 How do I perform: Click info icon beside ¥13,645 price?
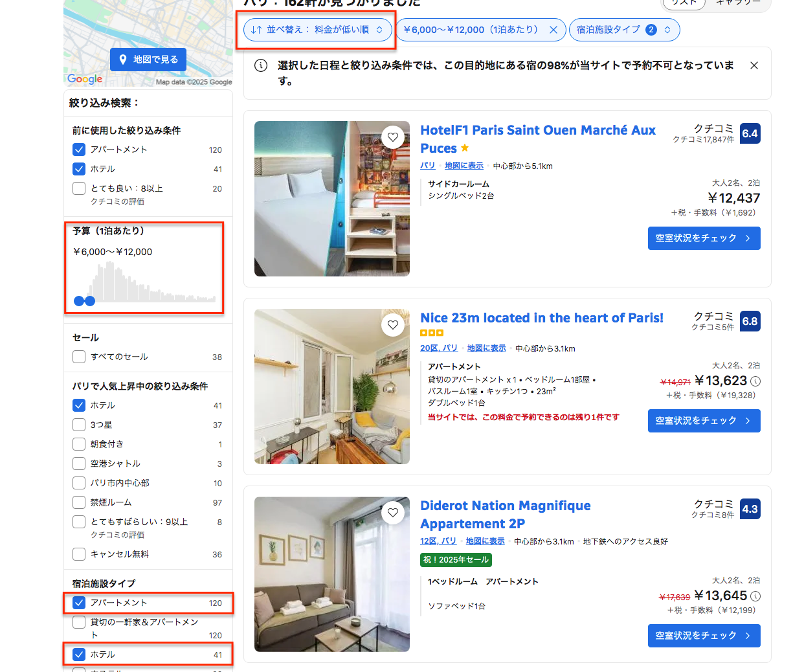[x=755, y=596]
